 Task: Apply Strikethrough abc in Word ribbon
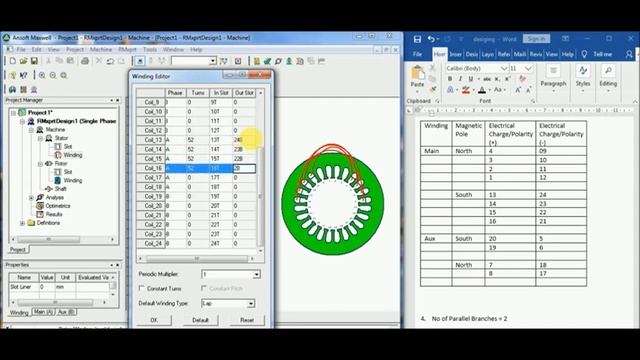(x=487, y=79)
